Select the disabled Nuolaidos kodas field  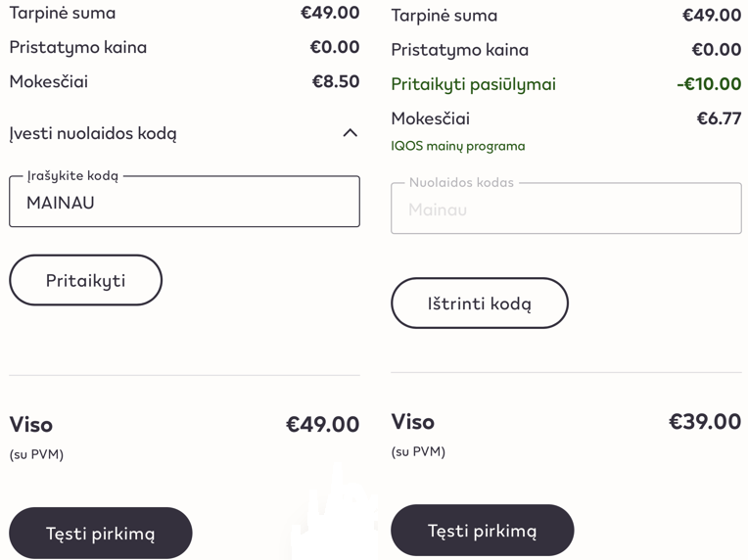(566, 208)
